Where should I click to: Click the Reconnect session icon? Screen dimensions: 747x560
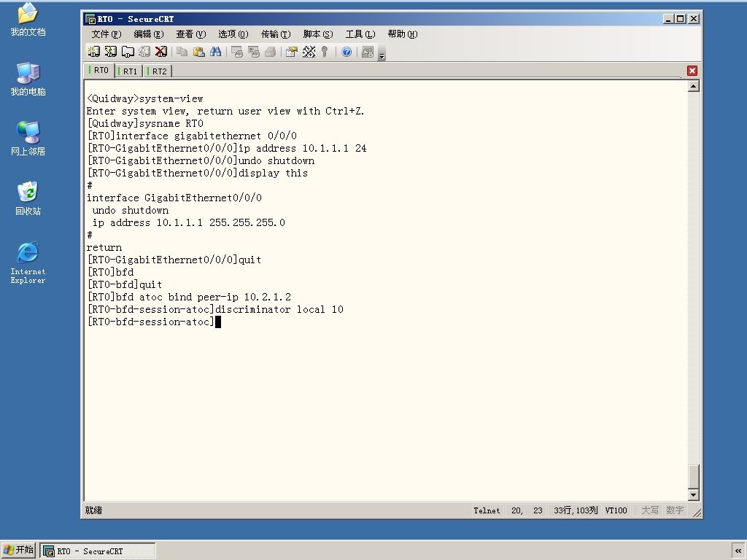tap(144, 52)
